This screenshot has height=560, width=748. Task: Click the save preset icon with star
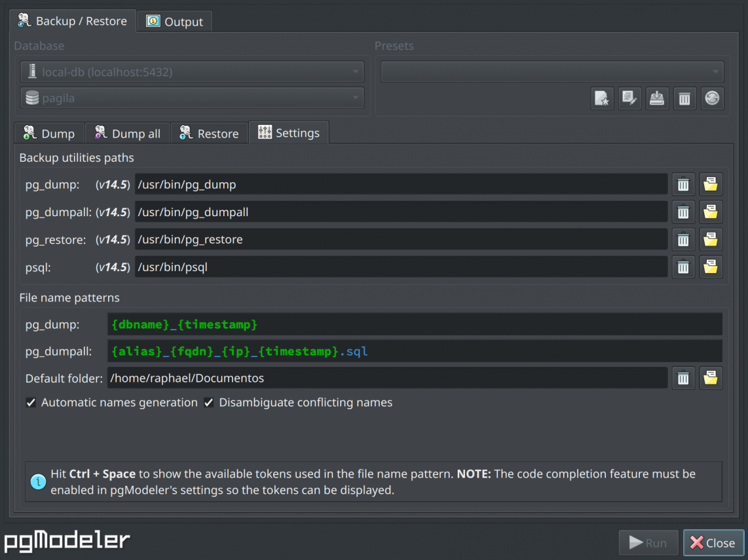(601, 98)
